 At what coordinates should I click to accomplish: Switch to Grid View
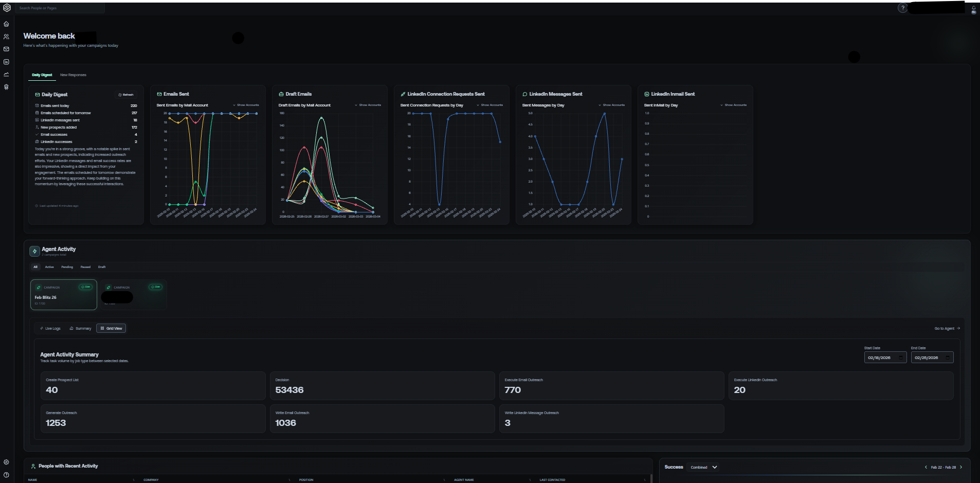111,328
